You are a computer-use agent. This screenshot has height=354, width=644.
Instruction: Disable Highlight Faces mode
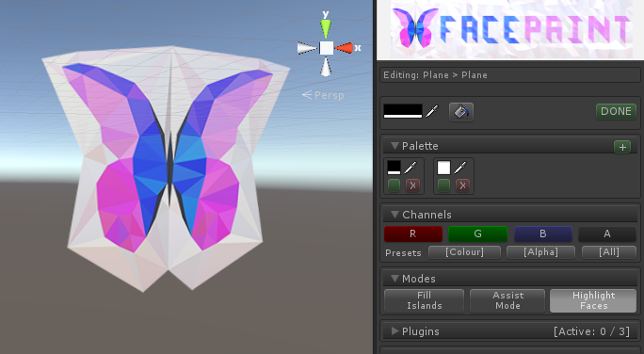tap(593, 300)
